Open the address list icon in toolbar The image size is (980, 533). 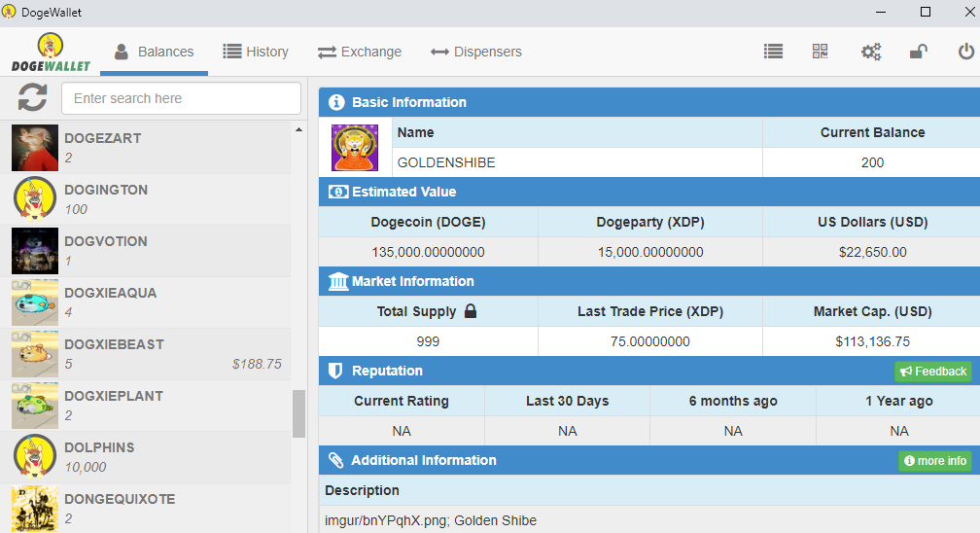(x=773, y=52)
